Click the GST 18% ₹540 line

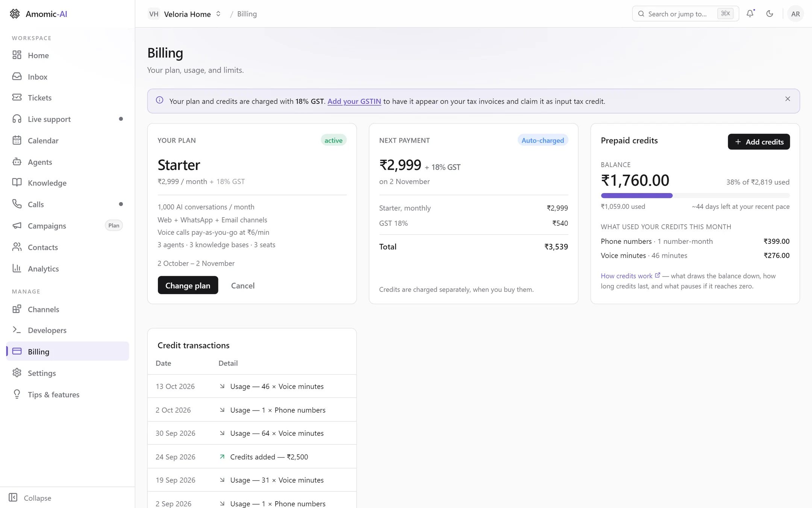[473, 223]
